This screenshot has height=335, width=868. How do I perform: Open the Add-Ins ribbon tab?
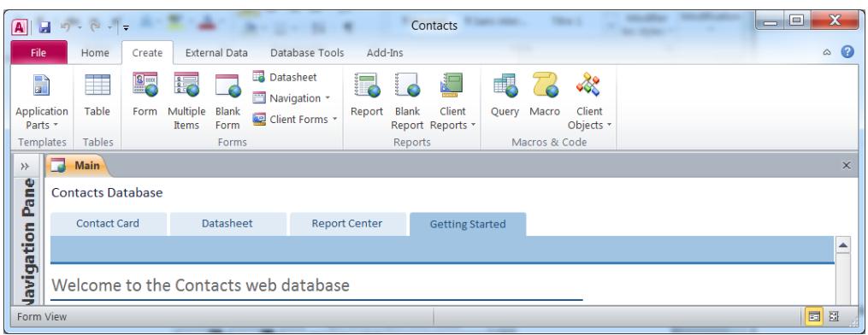[x=385, y=53]
